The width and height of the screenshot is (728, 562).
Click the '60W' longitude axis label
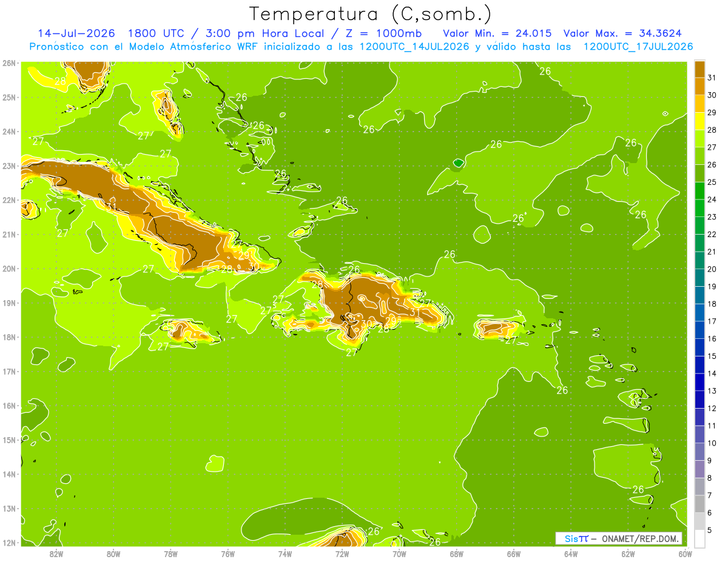pos(686,554)
